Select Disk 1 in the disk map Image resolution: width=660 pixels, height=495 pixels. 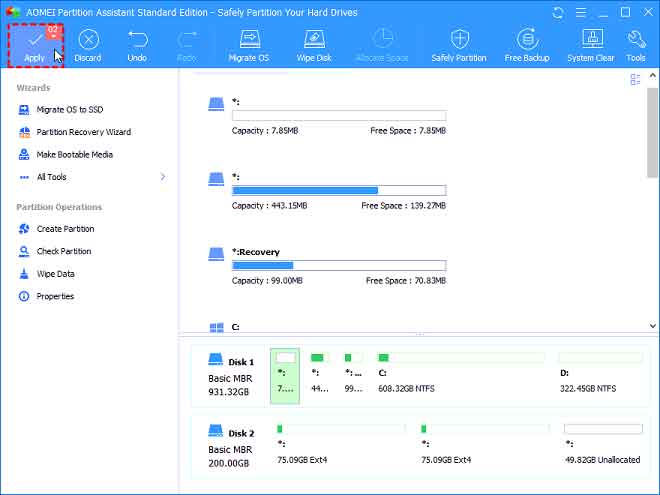pos(231,377)
